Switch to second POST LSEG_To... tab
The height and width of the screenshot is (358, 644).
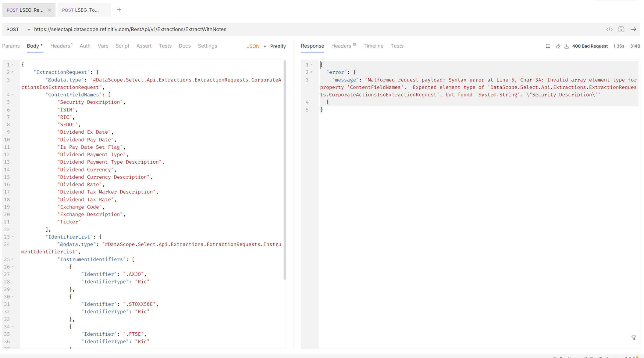point(81,10)
